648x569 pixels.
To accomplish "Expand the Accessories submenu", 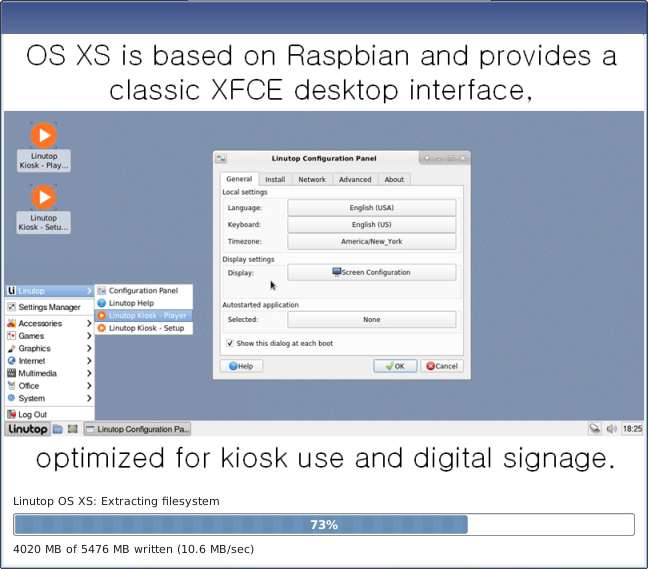I will pyautogui.click(x=50, y=323).
